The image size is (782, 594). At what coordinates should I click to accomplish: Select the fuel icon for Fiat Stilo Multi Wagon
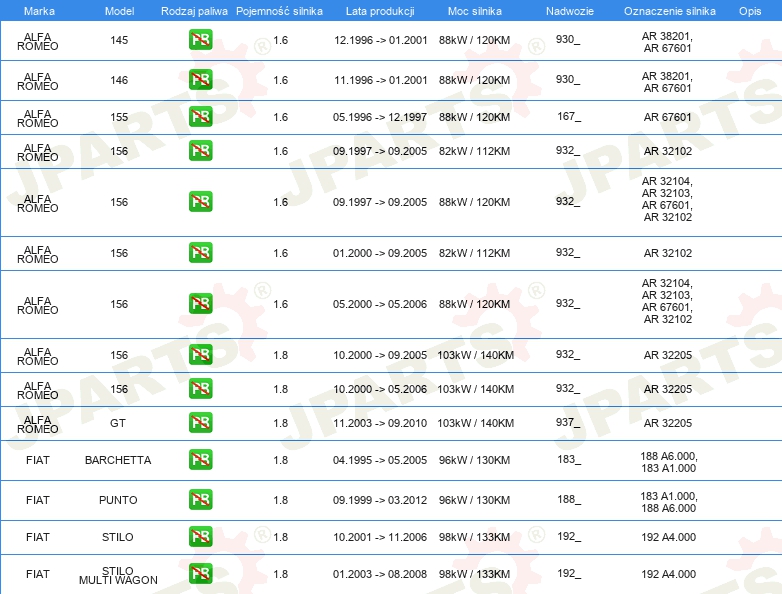200,574
